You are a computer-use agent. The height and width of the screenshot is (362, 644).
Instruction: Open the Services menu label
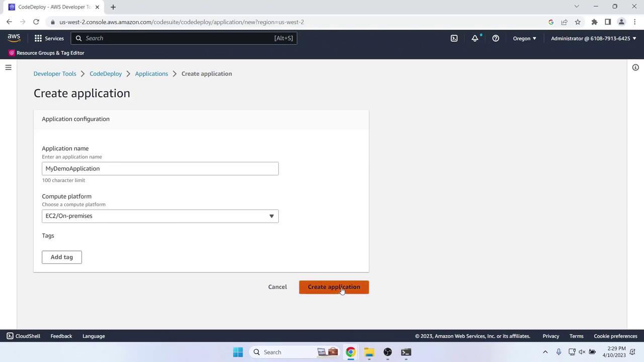click(54, 38)
